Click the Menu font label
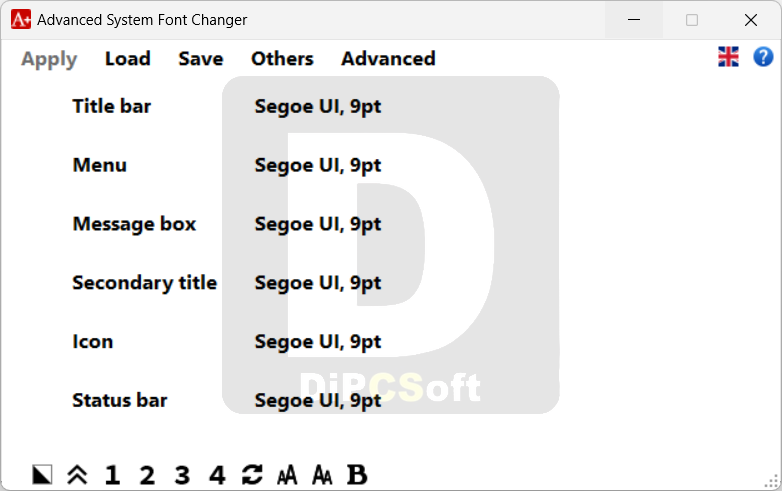 pyautogui.click(x=100, y=165)
